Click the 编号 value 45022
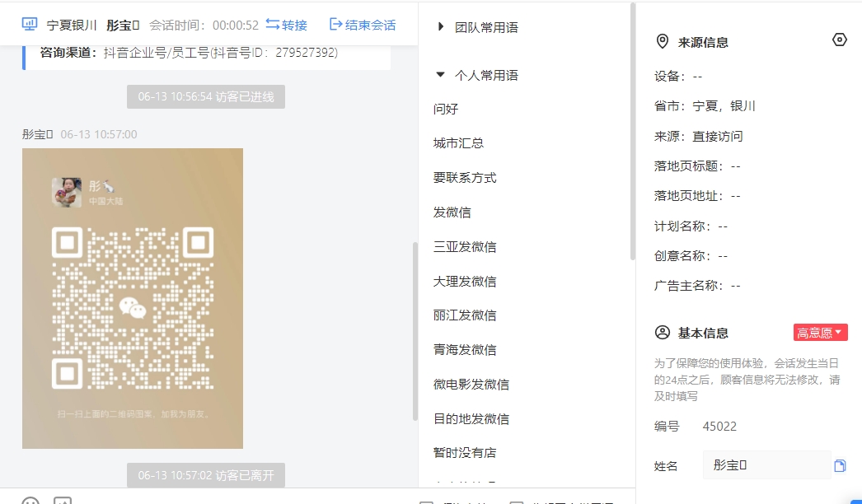This screenshot has width=862, height=504. click(x=719, y=427)
